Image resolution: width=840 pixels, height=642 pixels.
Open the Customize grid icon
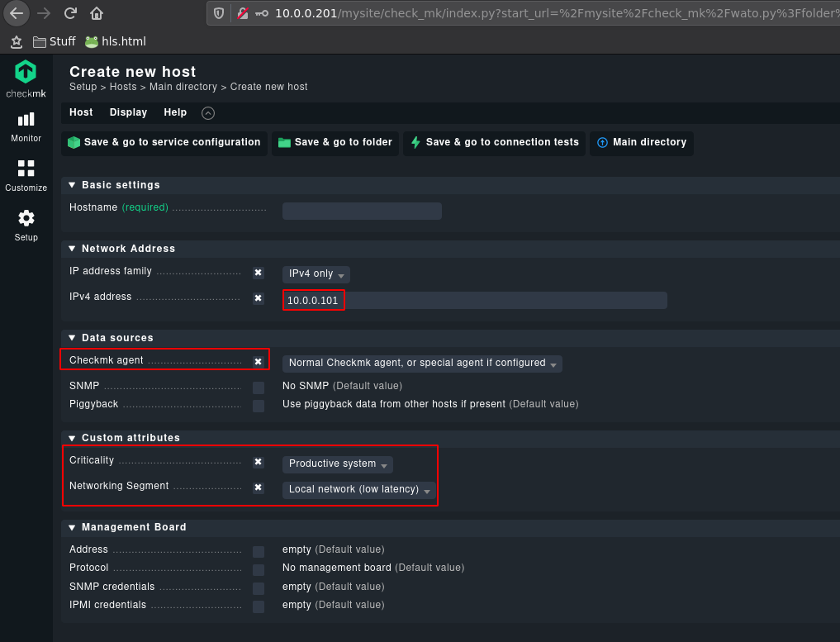(x=26, y=169)
